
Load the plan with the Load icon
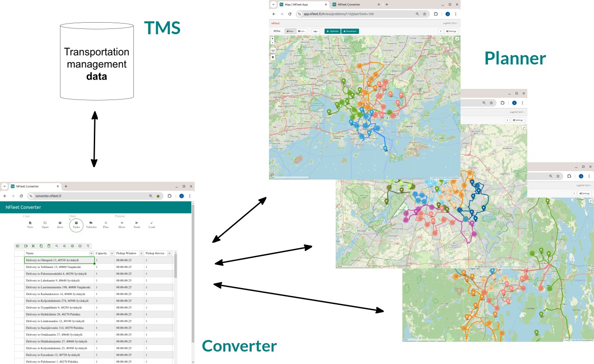coord(152,224)
